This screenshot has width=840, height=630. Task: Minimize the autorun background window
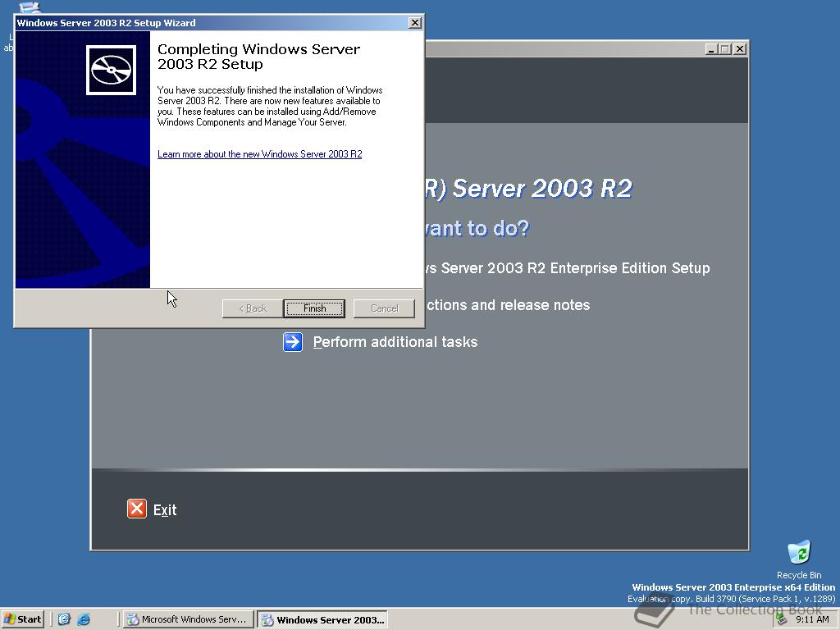711,48
